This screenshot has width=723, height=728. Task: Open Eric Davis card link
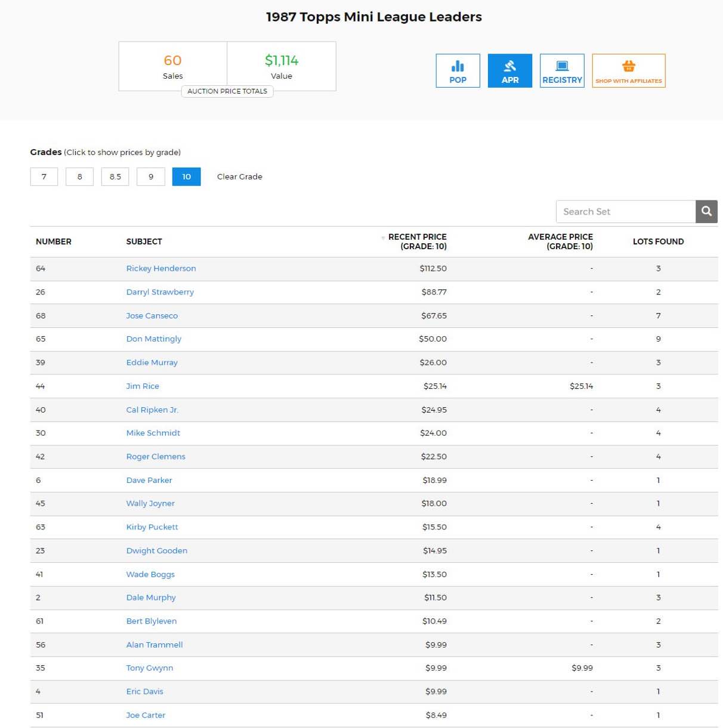(x=145, y=692)
